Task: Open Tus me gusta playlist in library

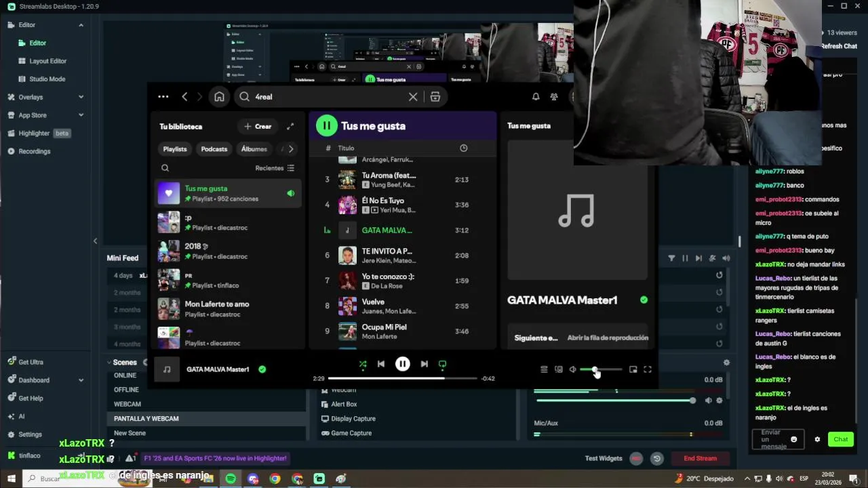Action: (228, 193)
